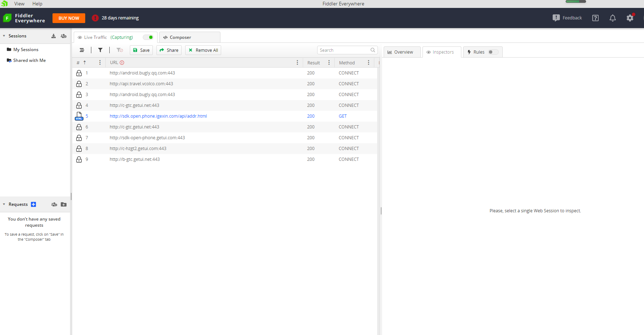Collapse the Requests panel arrow
644x335 pixels.
4,204
